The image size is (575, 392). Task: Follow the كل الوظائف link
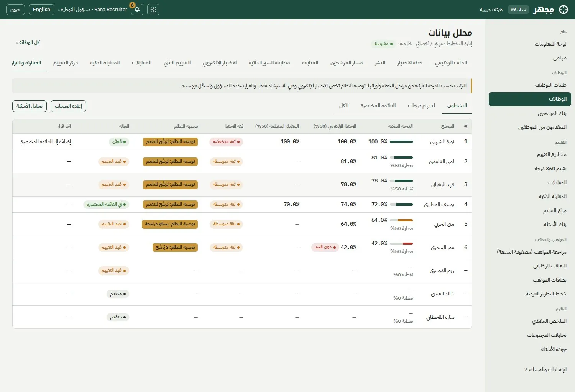click(x=28, y=43)
